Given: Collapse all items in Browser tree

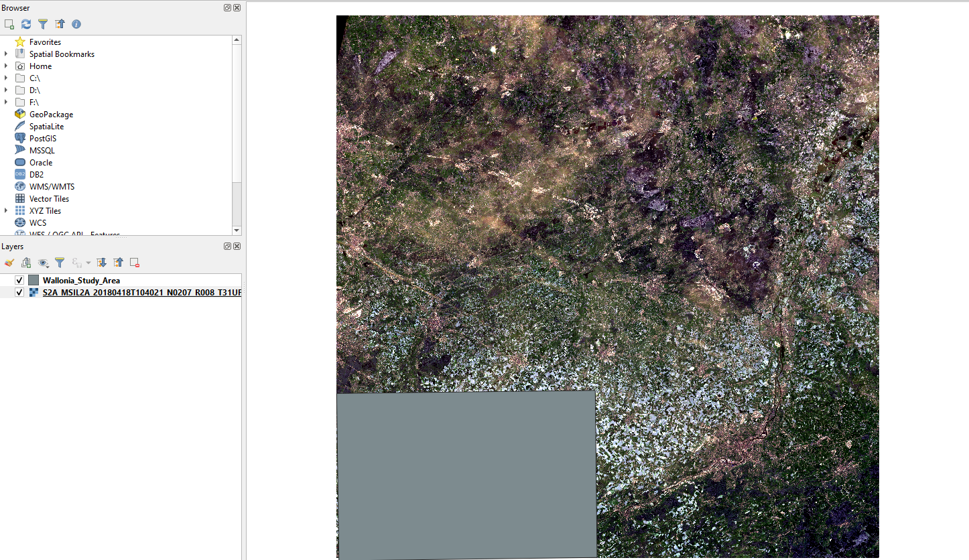Looking at the screenshot, I should (60, 24).
